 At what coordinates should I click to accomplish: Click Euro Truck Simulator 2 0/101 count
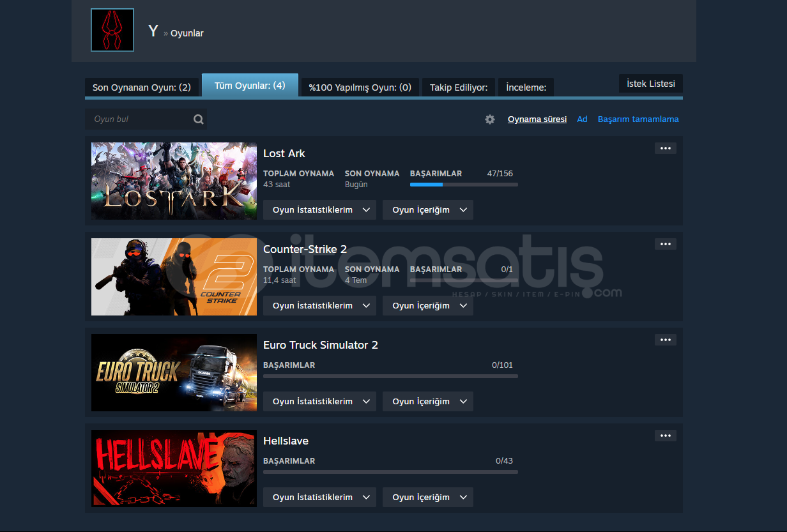click(x=502, y=365)
